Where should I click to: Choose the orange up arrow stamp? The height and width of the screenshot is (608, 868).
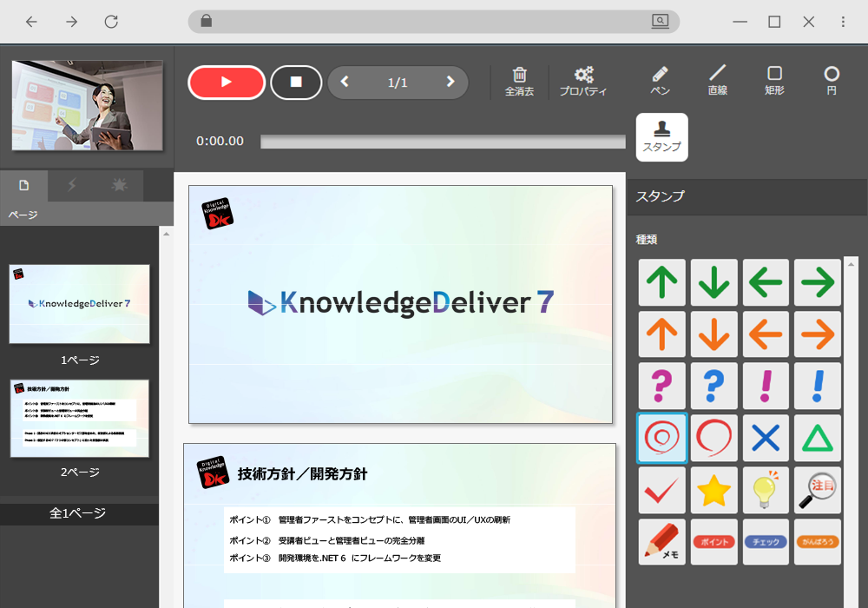[x=662, y=334]
